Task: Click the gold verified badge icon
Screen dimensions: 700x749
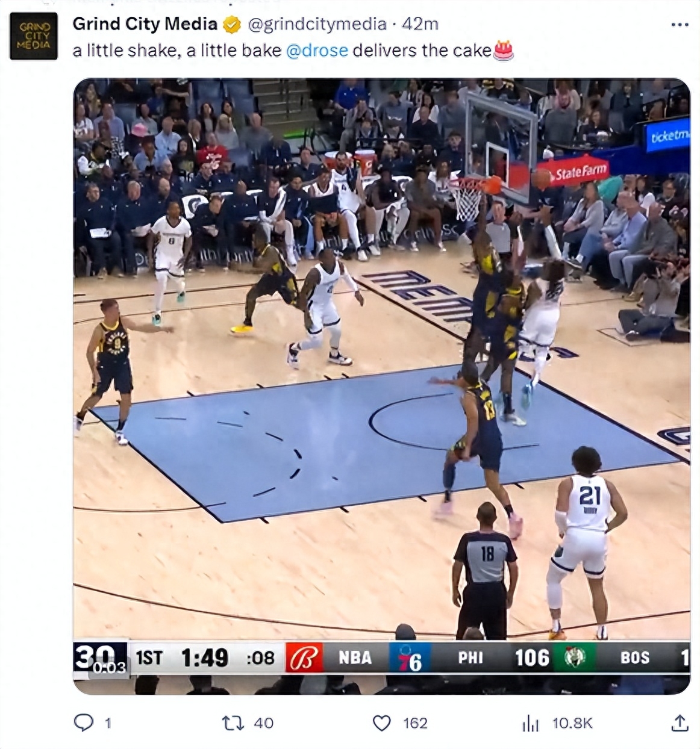Action: [232, 25]
